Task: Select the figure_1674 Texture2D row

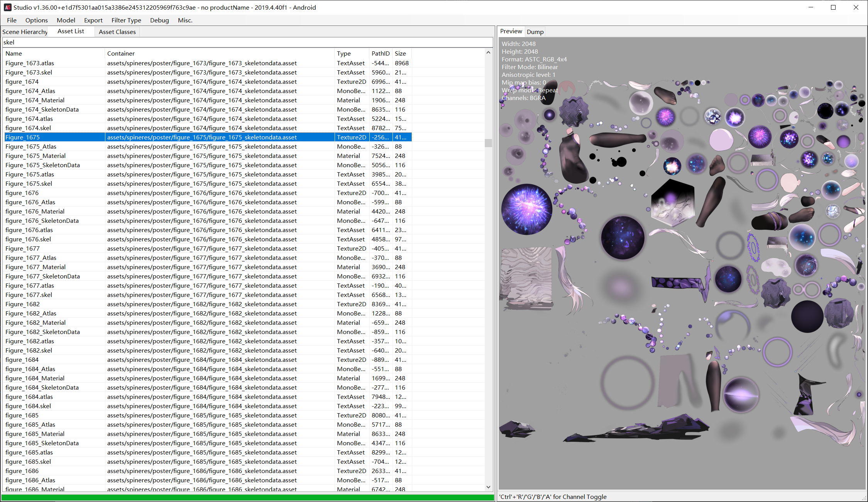Action: (x=208, y=81)
